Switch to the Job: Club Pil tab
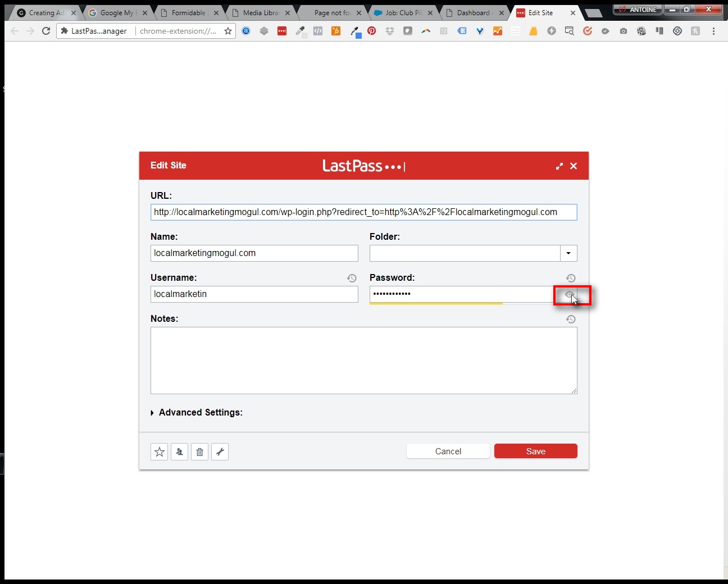The height and width of the screenshot is (584, 728). pos(403,12)
